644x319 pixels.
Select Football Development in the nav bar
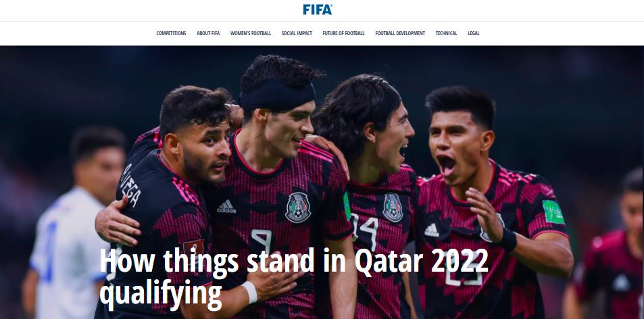(x=400, y=33)
